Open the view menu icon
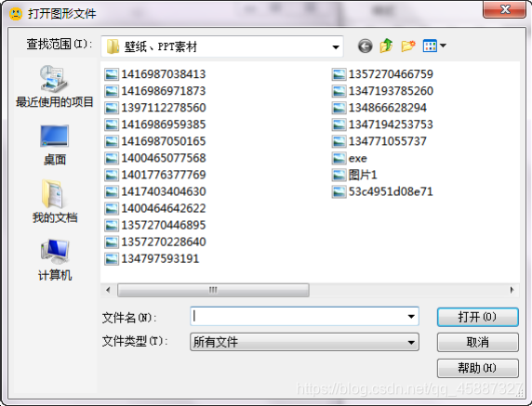 click(430, 46)
